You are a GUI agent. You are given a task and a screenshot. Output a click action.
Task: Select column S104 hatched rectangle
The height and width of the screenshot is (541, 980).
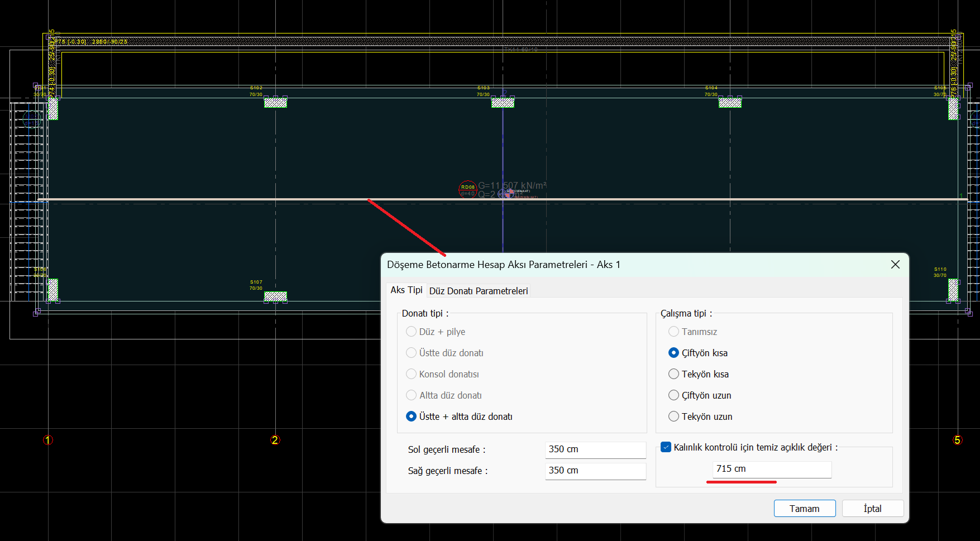tap(730, 102)
